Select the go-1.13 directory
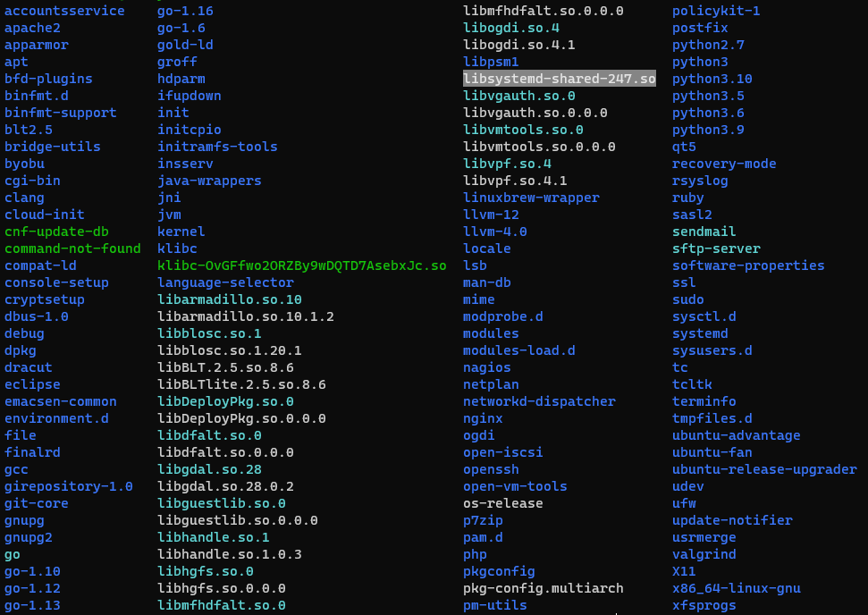The height and width of the screenshot is (615, 868). 33,605
